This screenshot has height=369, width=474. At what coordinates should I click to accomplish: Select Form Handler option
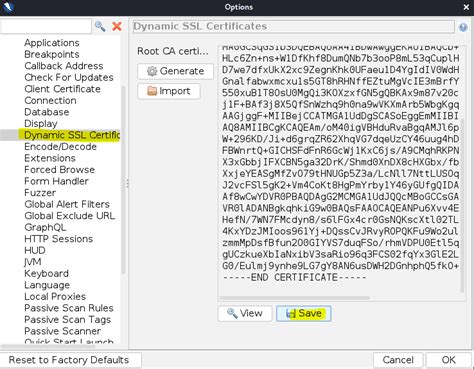pyautogui.click(x=56, y=181)
